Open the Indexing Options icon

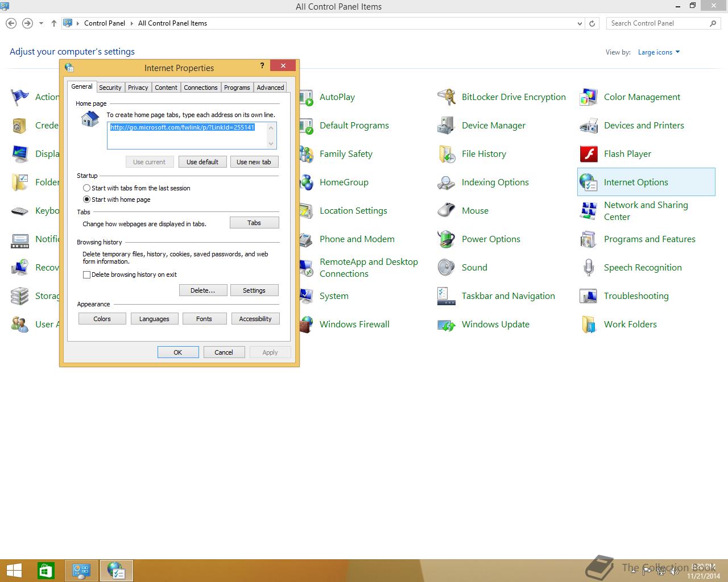[446, 182]
